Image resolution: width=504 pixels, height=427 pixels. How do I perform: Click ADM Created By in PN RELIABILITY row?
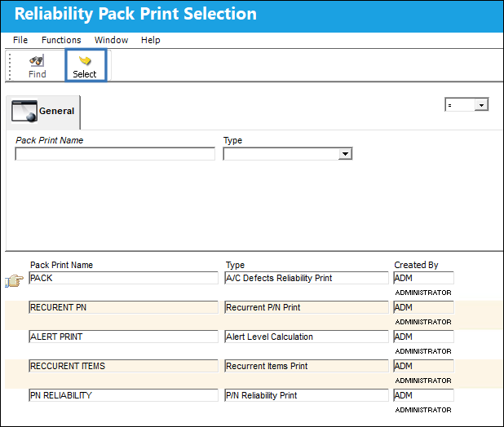(423, 395)
